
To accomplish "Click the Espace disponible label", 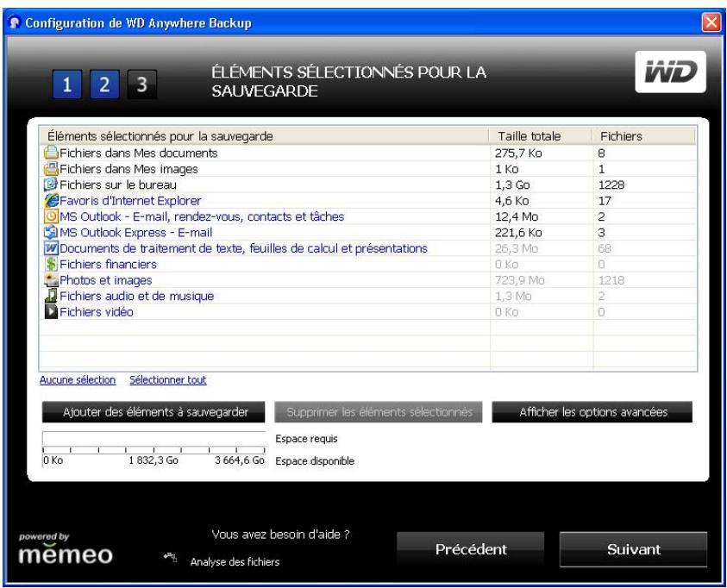I will point(315,461).
